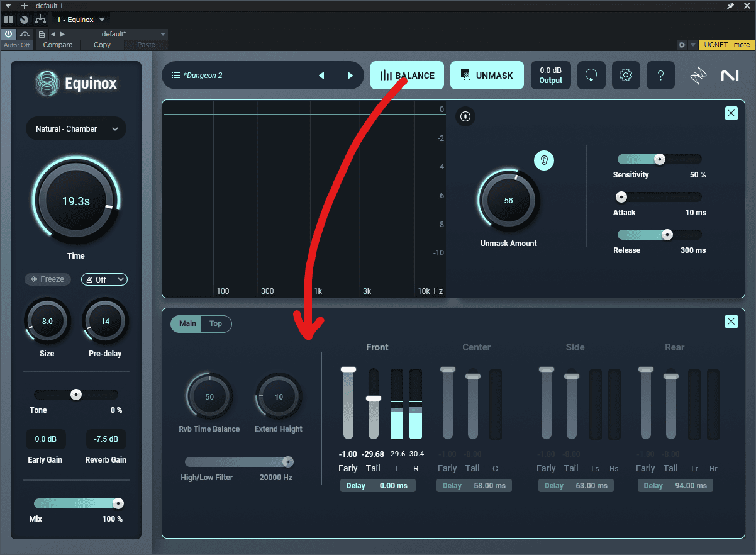Open the preset file menu icon
The image size is (756, 555).
pos(42,34)
